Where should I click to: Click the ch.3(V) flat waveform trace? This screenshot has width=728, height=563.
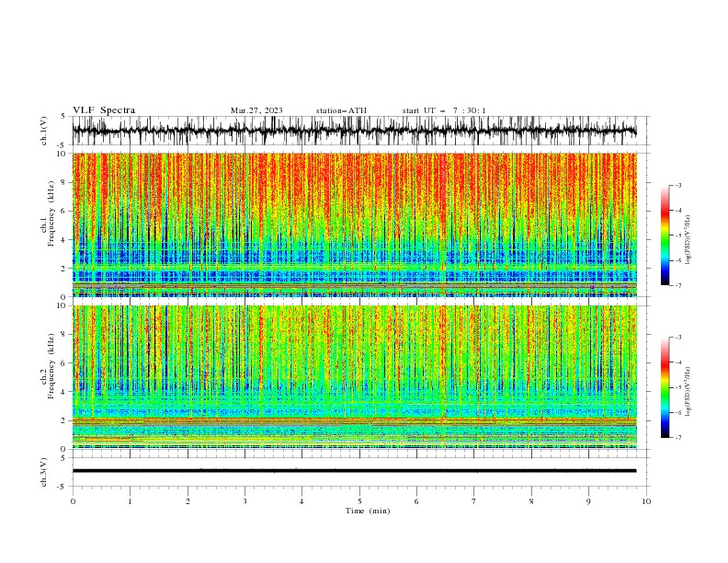pyautogui.click(x=354, y=471)
